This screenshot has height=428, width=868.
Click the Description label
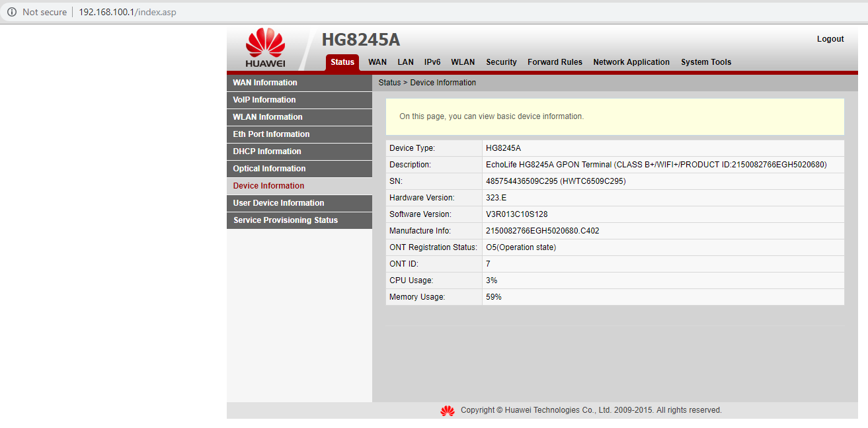(x=410, y=165)
